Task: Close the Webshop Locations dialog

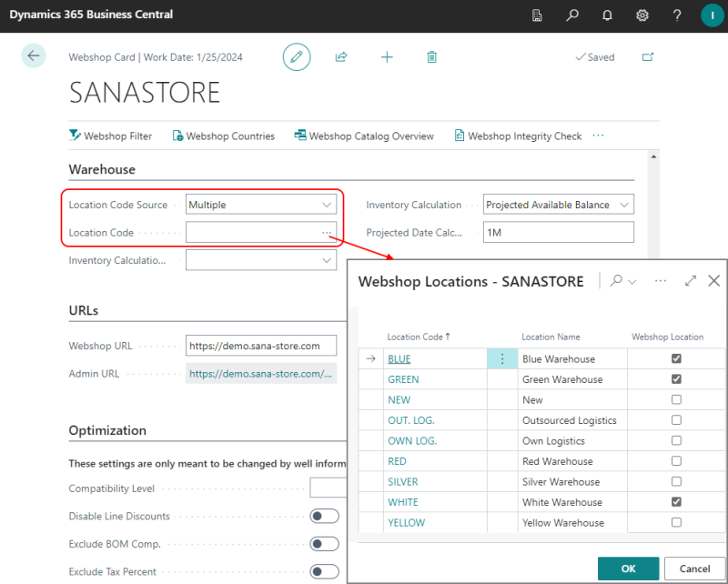Action: pos(714,281)
